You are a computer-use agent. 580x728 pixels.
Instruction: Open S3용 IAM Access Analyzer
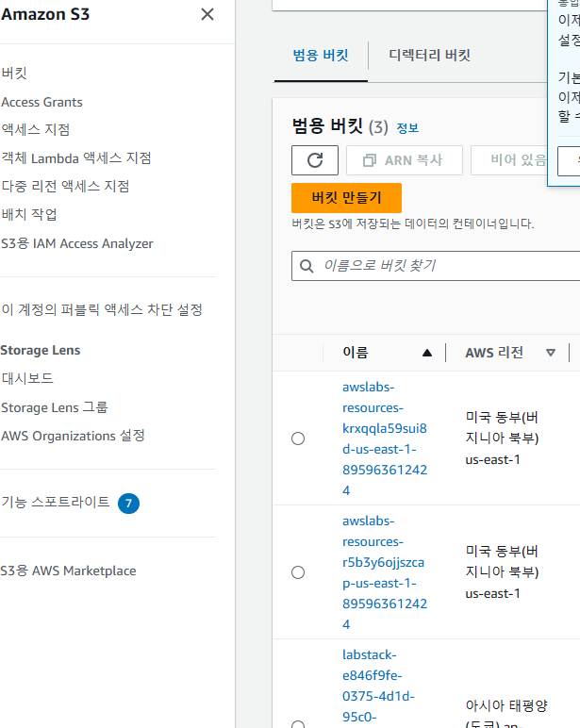click(77, 243)
